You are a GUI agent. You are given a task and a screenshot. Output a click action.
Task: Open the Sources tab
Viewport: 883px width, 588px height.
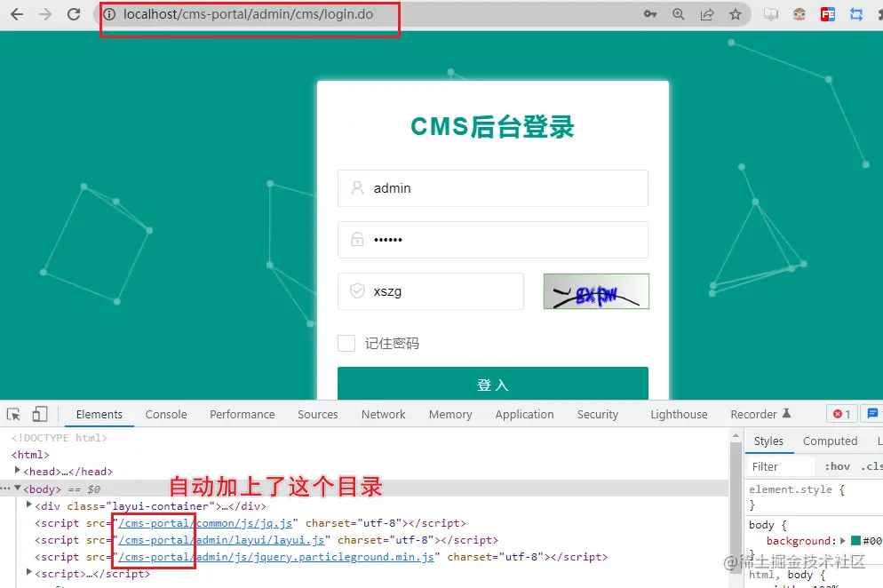coord(318,414)
